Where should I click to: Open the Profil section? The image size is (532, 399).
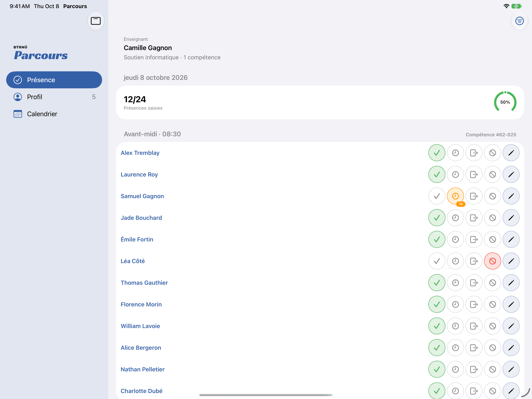click(54, 97)
